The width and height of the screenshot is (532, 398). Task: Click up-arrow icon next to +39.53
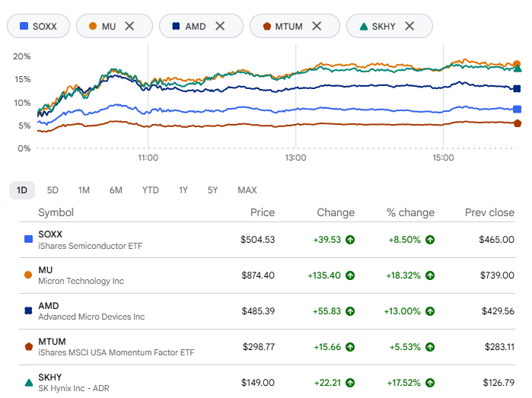tap(350, 240)
